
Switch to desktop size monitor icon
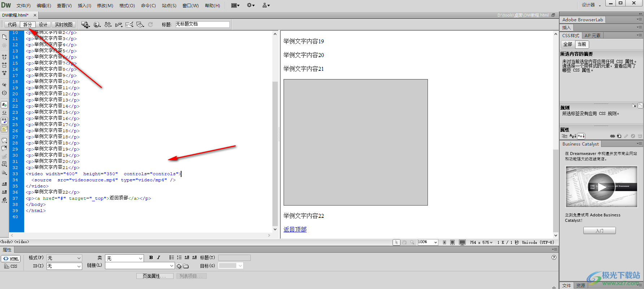[462, 242]
